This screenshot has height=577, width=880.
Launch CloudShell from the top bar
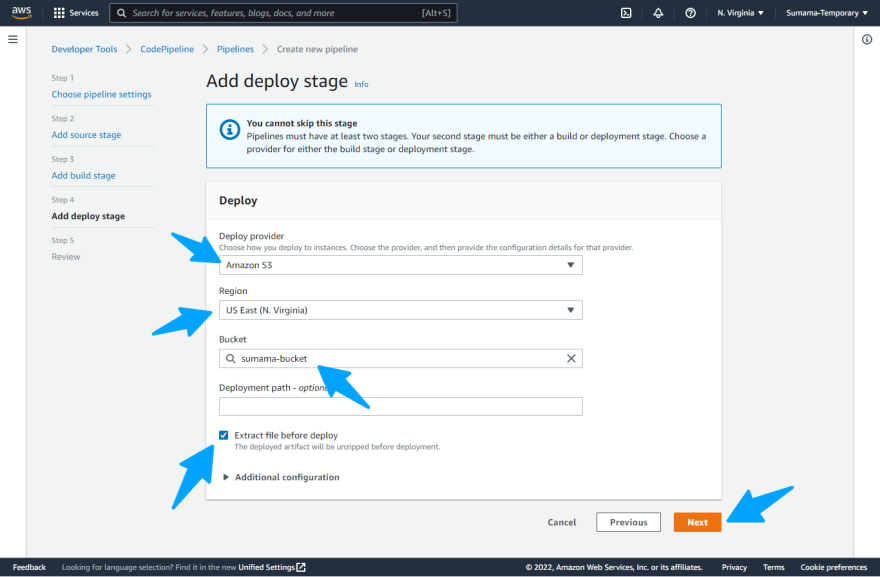coord(626,13)
